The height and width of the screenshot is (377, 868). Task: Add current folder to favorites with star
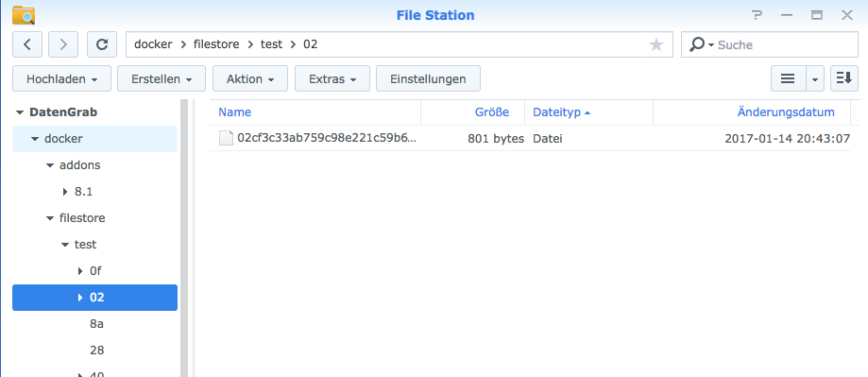(656, 44)
